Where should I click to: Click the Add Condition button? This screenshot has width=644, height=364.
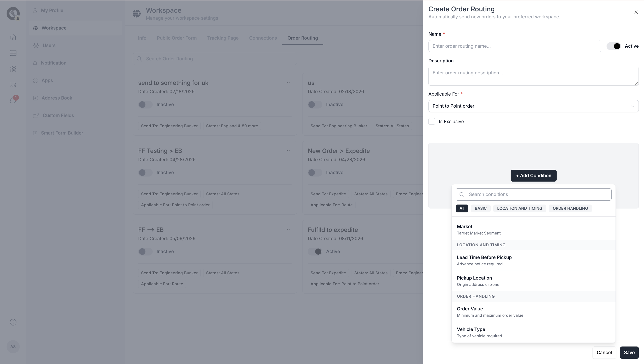(x=533, y=175)
